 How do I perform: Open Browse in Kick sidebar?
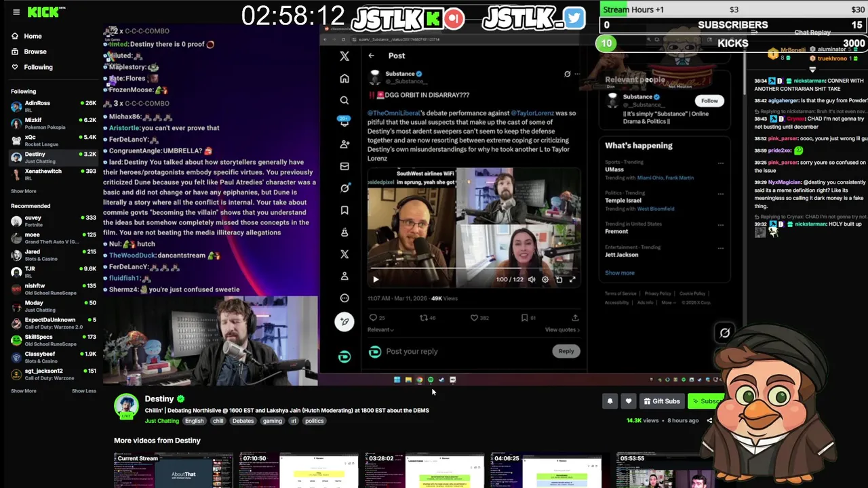(30, 52)
